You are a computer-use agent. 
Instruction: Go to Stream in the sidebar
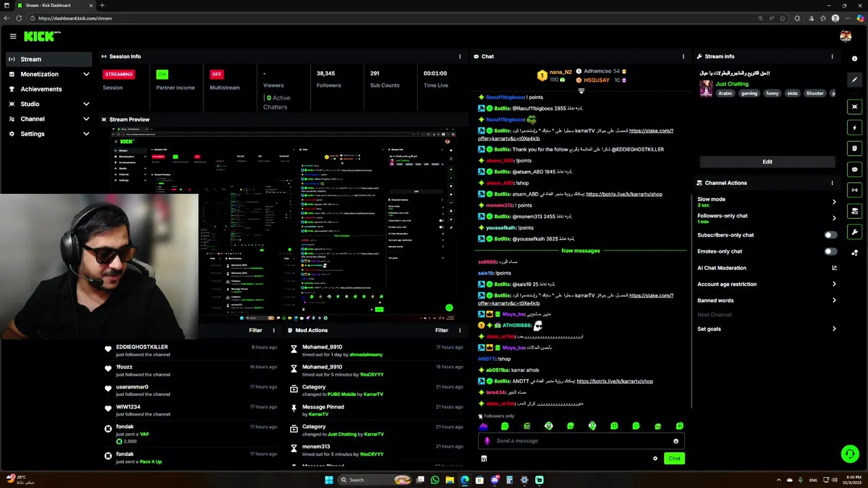click(x=49, y=59)
